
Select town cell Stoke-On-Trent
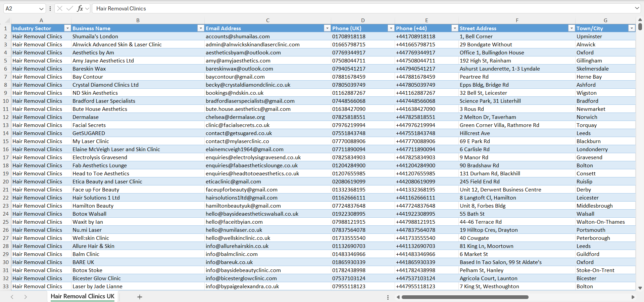point(605,270)
